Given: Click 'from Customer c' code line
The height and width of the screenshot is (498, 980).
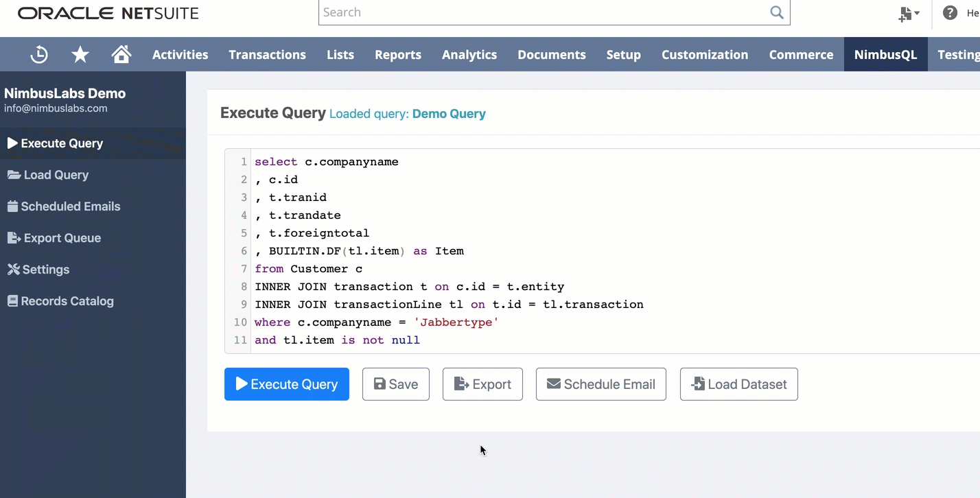Looking at the screenshot, I should pos(309,269).
